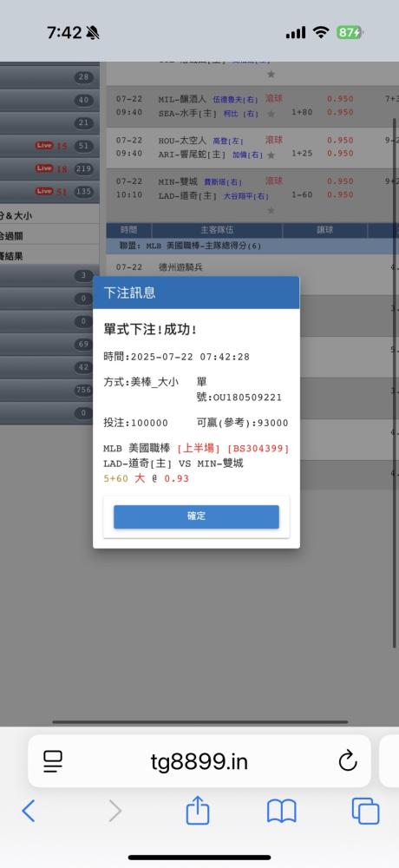Open the Safari bookmarks book icon
The image size is (399, 868).
coord(282,812)
